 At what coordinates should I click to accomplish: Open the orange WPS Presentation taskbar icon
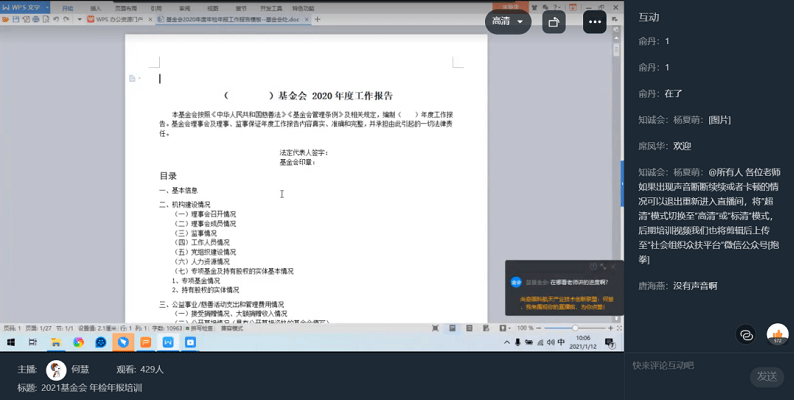click(x=145, y=342)
